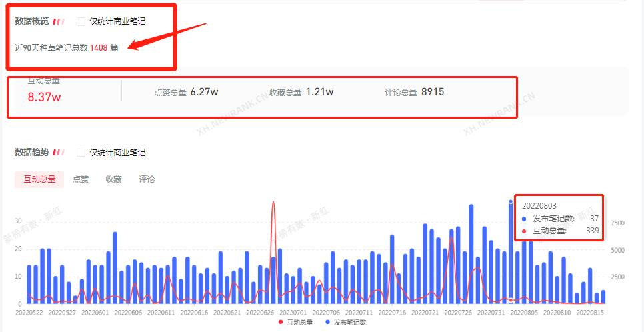Viewport: 644px width, 332px height.
Task: Click the red dot in the 20220803 tooltip
Action: click(524, 231)
